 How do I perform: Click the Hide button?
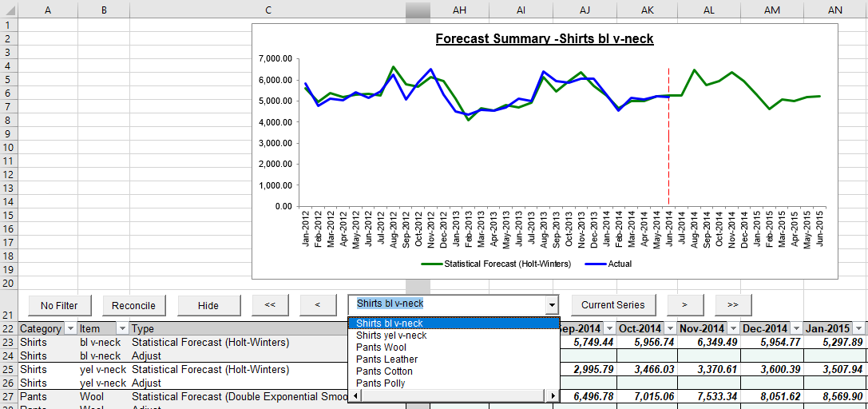click(x=208, y=305)
